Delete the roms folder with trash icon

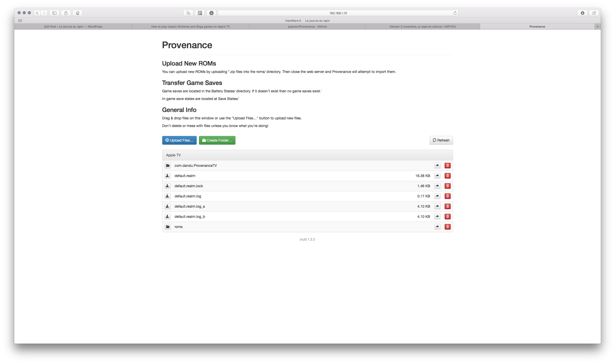[447, 227]
